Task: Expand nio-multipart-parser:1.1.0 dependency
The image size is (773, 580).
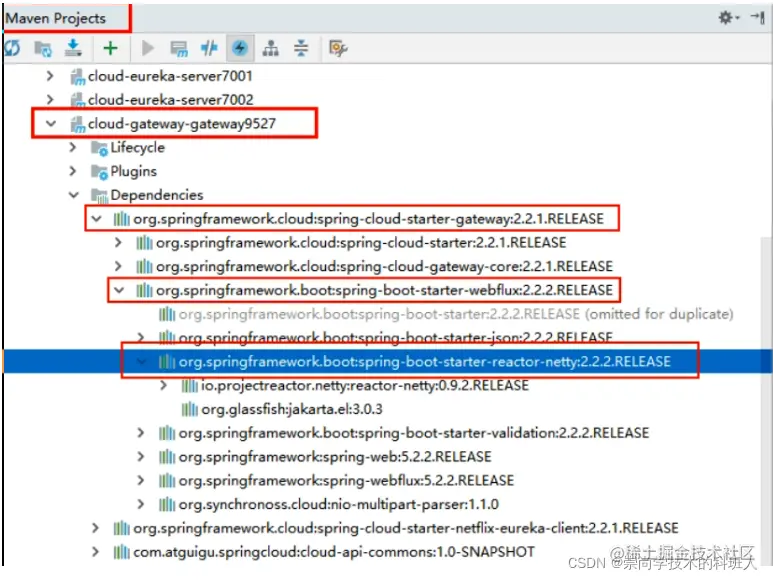Action: [x=141, y=504]
